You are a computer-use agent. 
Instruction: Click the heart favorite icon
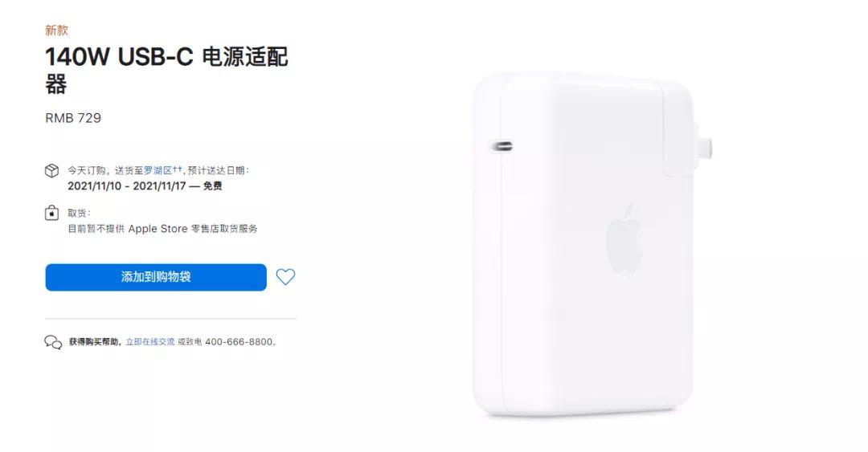(285, 277)
